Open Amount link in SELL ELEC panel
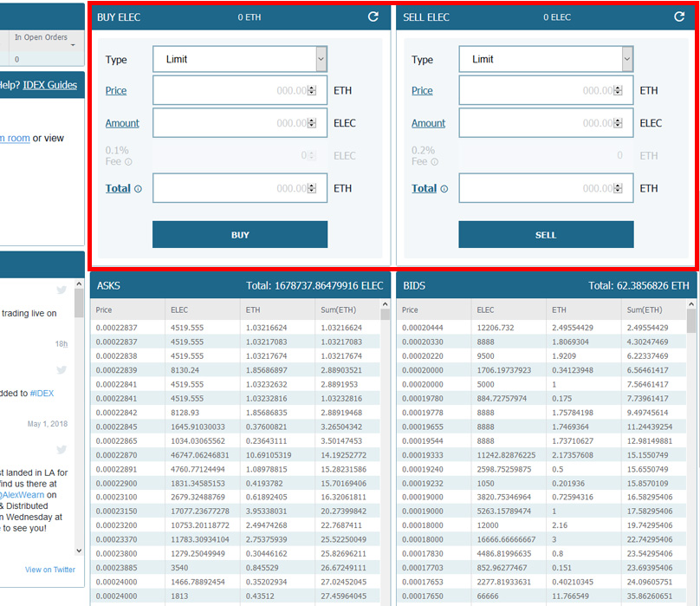Screen dimensions: 700x606 428,123
